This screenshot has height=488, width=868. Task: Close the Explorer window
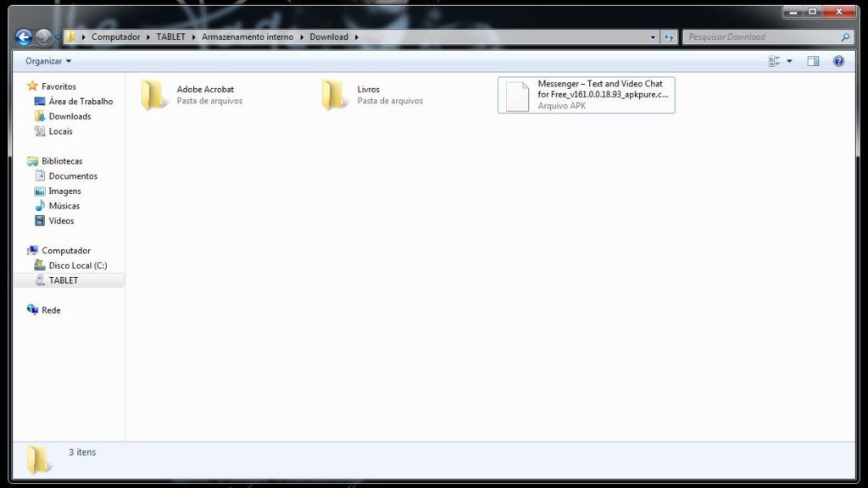[838, 12]
